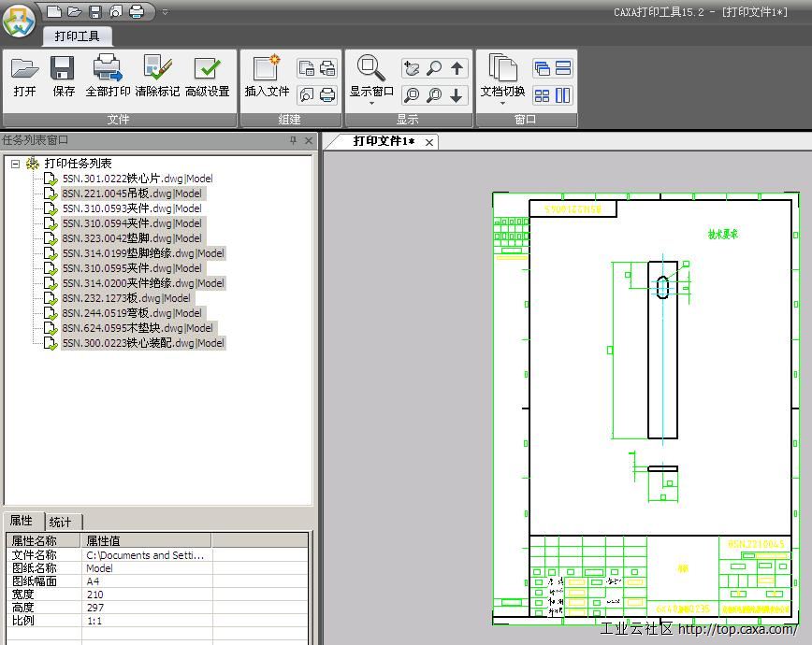Select the 打印工具 ribbon tab
Image resolution: width=812 pixels, height=645 pixels.
pos(77,36)
